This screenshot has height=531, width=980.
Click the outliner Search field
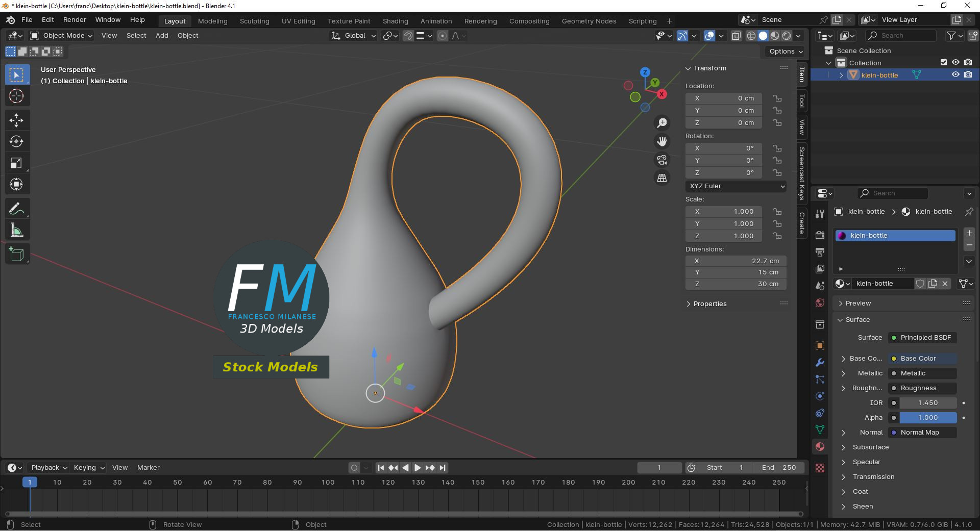[901, 36]
